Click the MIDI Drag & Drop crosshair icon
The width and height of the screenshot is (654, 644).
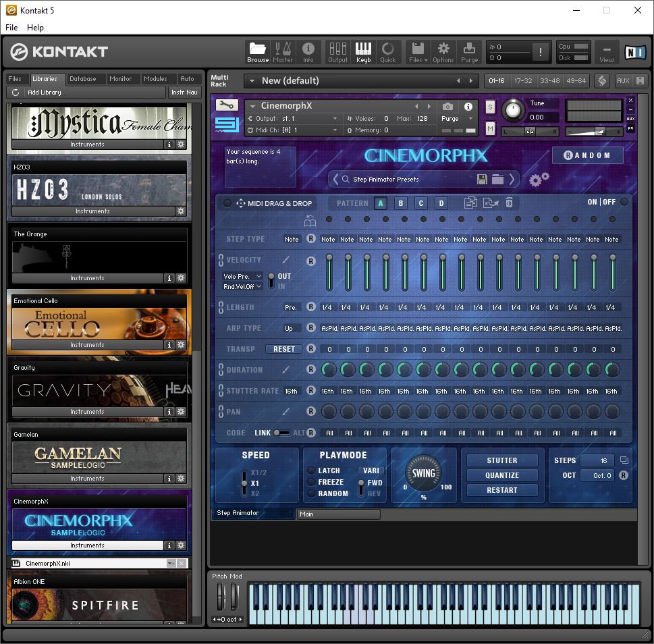coord(241,203)
